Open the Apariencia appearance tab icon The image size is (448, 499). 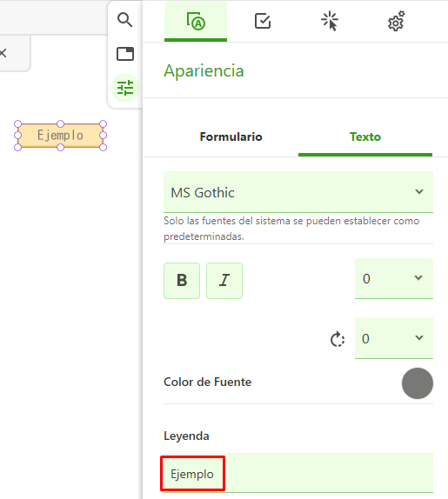pyautogui.click(x=196, y=22)
